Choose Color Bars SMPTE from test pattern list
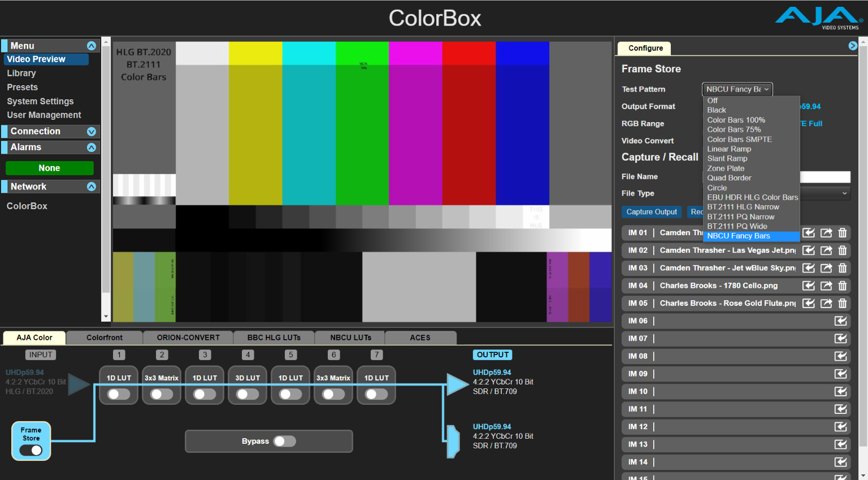 739,139
